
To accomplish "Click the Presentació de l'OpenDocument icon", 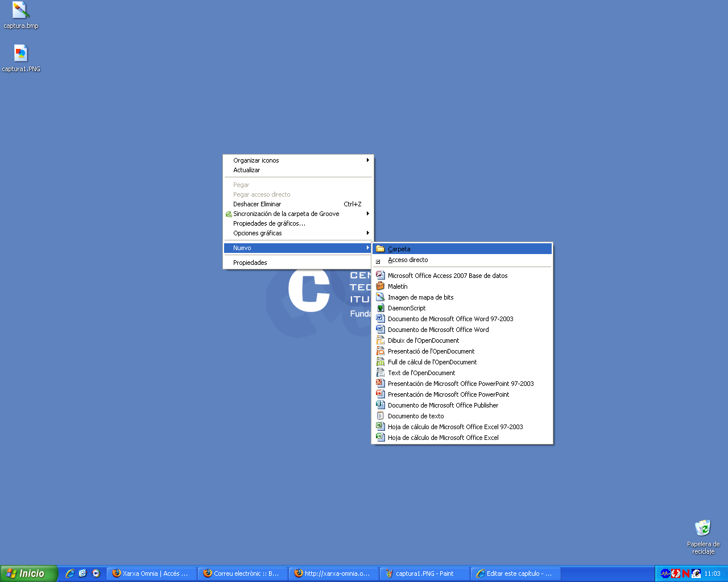I will click(x=380, y=351).
